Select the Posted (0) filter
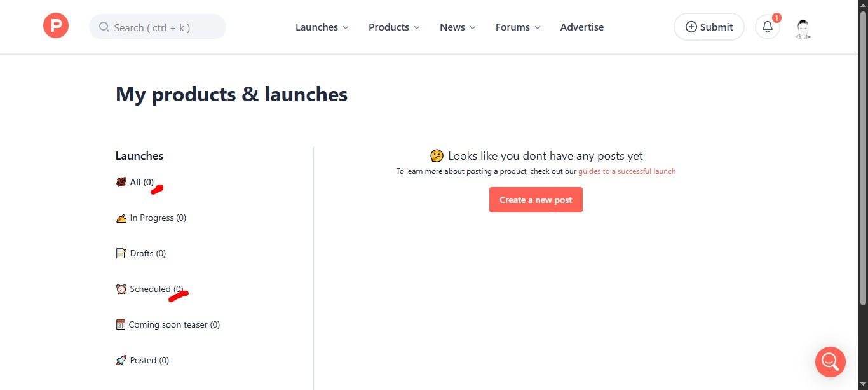This screenshot has width=868, height=390. pos(143,360)
